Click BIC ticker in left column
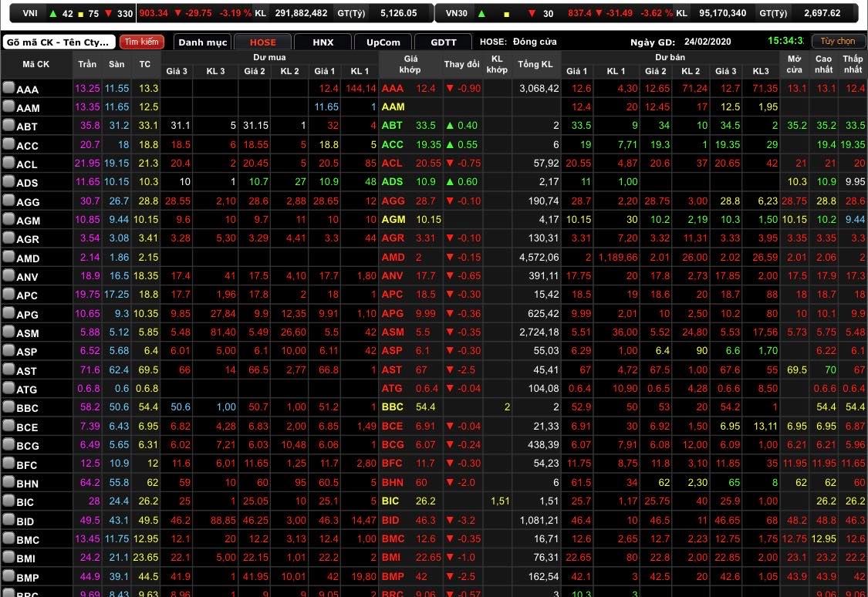868x597 pixels. [25, 502]
